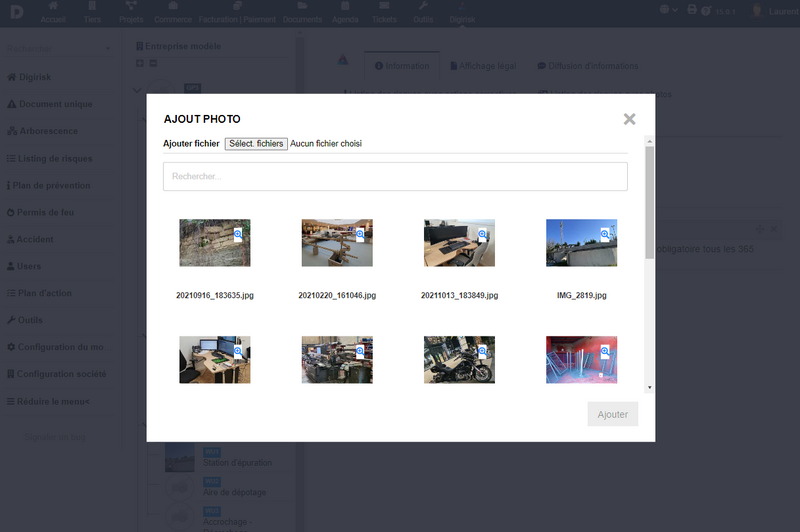Open Facturation | Paiement top menu
This screenshot has height=532, width=800.
click(x=237, y=13)
